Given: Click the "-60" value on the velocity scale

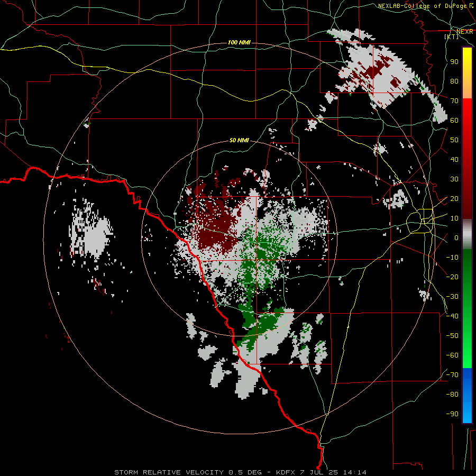Looking at the screenshot, I should [452, 355].
